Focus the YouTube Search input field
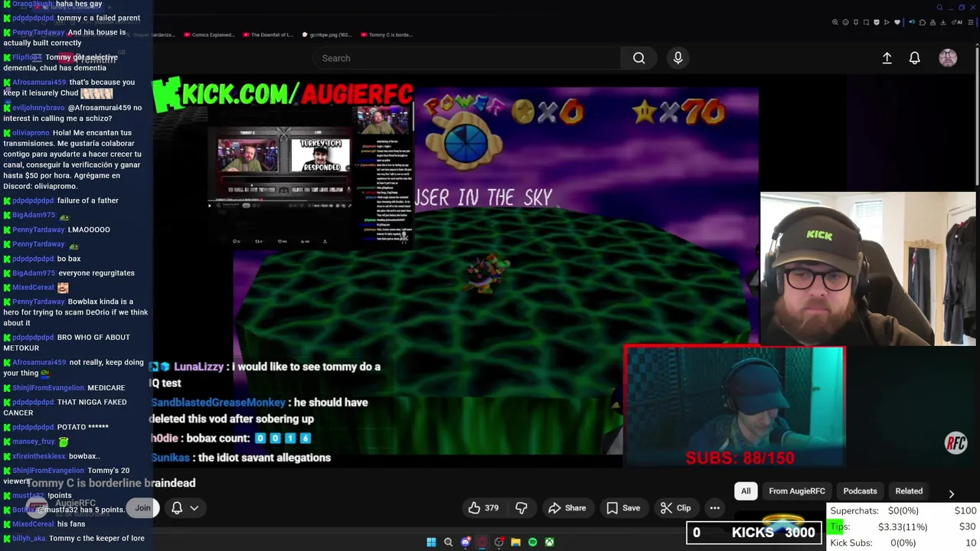This screenshot has width=980, height=551. [x=467, y=58]
